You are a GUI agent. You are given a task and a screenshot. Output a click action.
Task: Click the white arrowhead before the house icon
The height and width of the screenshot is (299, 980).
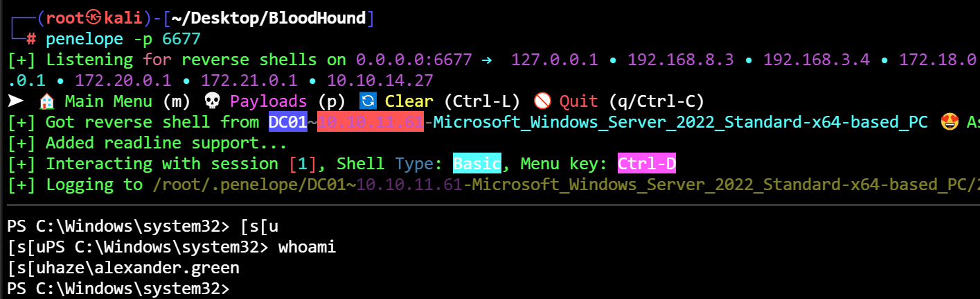click(x=15, y=101)
